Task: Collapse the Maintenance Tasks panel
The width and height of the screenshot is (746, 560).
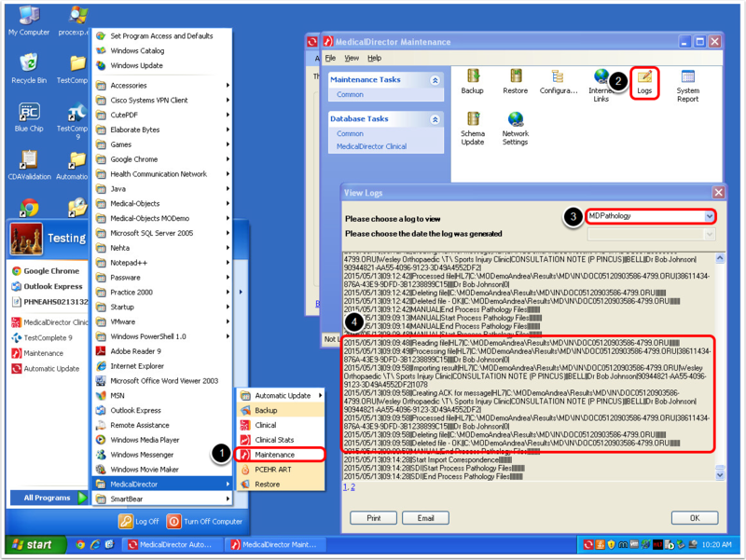Action: click(x=435, y=80)
